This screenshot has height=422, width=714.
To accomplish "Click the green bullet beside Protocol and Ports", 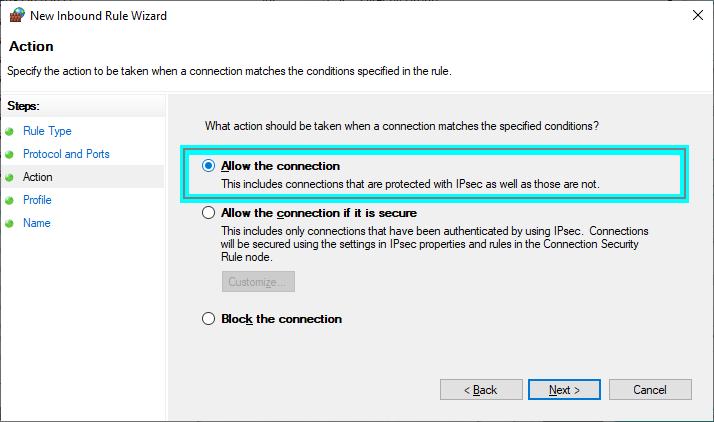I will pos(10,155).
